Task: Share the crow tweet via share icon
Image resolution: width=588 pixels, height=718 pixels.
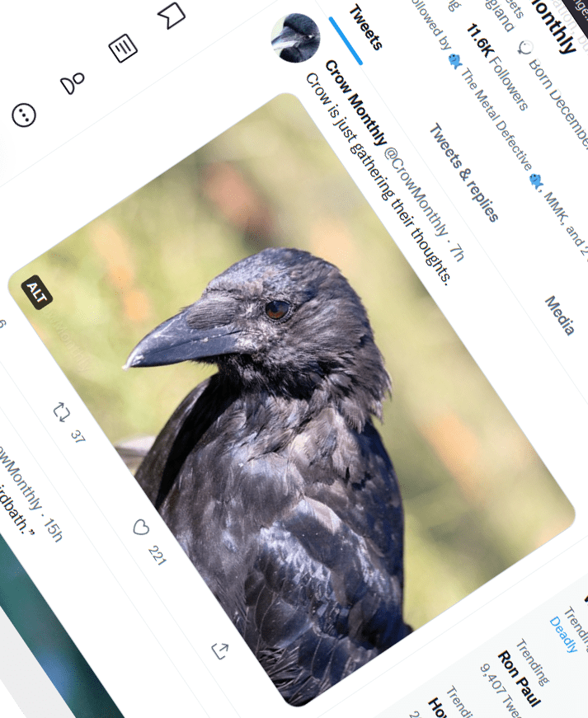Action: point(220,650)
